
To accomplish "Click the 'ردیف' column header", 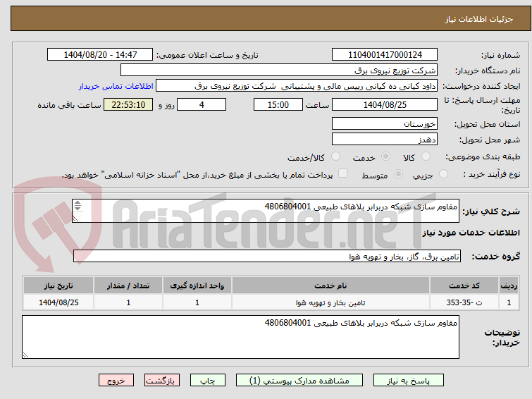I will click(x=509, y=286).
